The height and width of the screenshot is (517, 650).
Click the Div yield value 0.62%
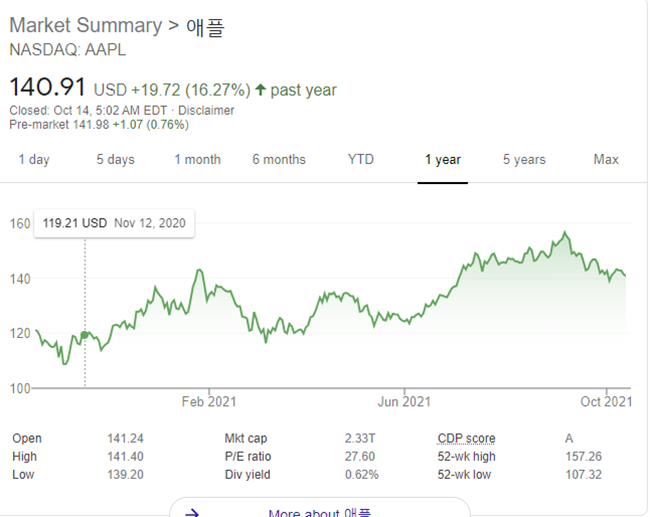click(362, 475)
